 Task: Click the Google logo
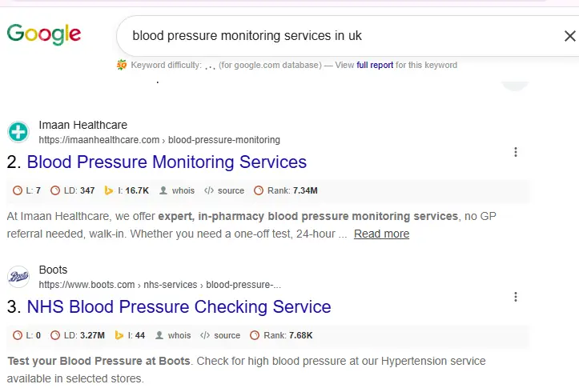[x=44, y=34]
